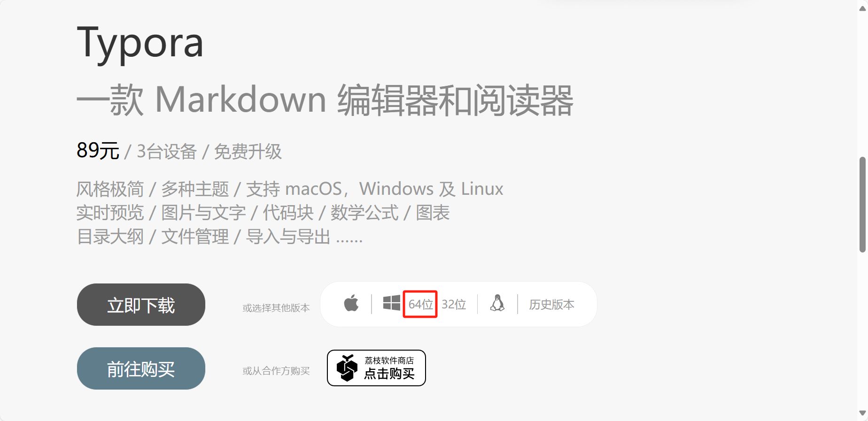
Task: Choose the Windows logo icon
Action: pyautogui.click(x=391, y=303)
